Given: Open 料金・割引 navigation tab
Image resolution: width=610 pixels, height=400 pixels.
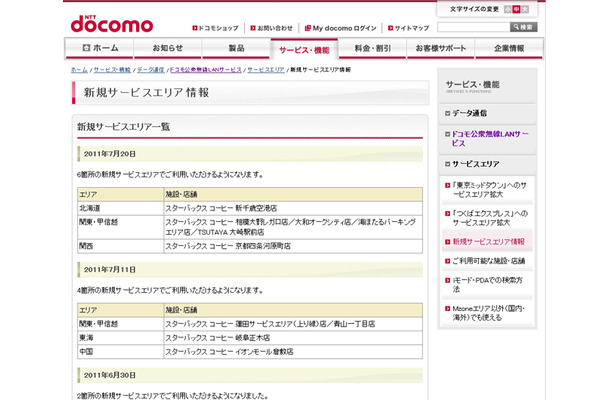Looking at the screenshot, I should 373,48.
